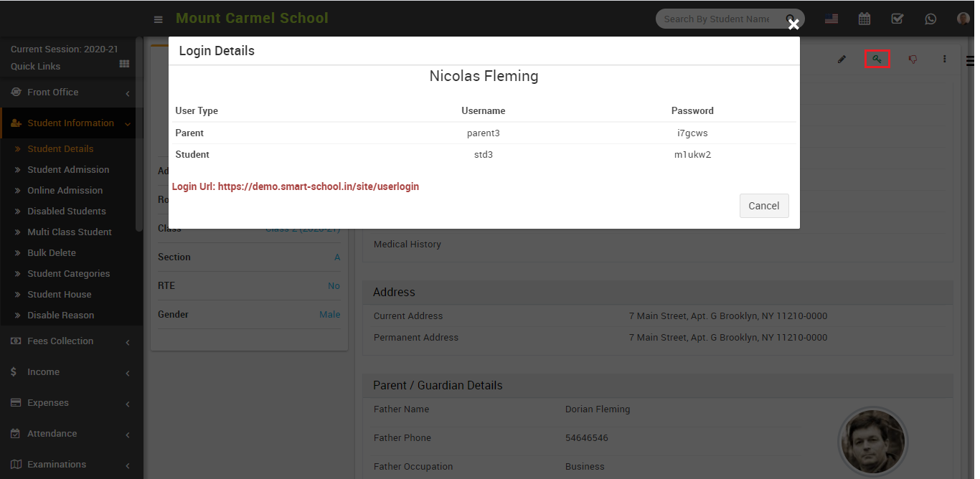
Task: Click the Cancel button in Login Details
Action: pos(763,206)
